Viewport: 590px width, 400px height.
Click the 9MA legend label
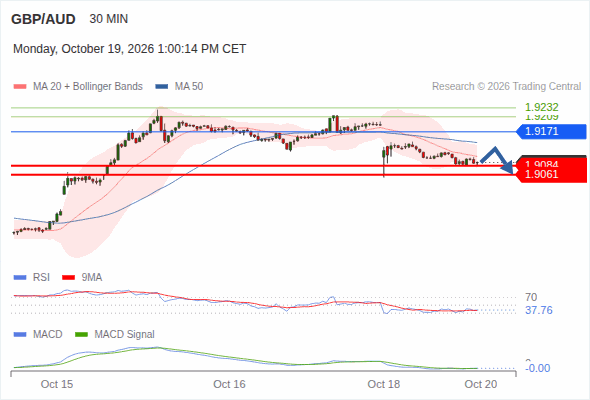click(x=92, y=278)
